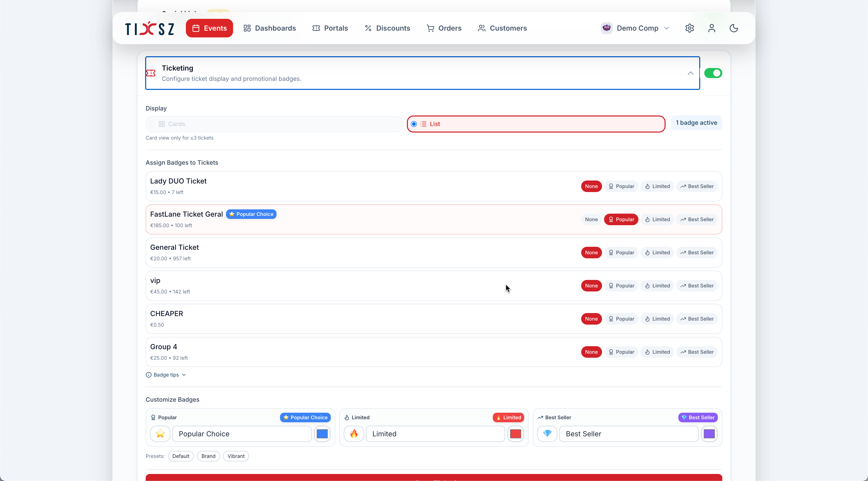This screenshot has width=868, height=481.
Task: Collapse the Ticketing section chevron
Action: (690, 73)
